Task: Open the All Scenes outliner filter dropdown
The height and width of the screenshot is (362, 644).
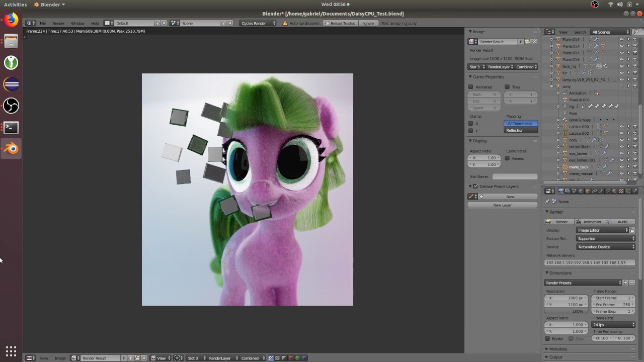Action: (610, 32)
